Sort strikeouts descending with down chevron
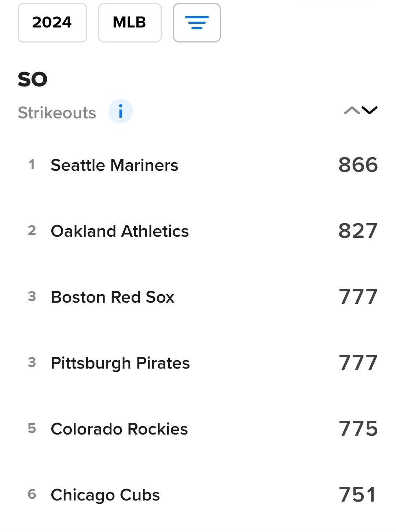 [x=369, y=110]
